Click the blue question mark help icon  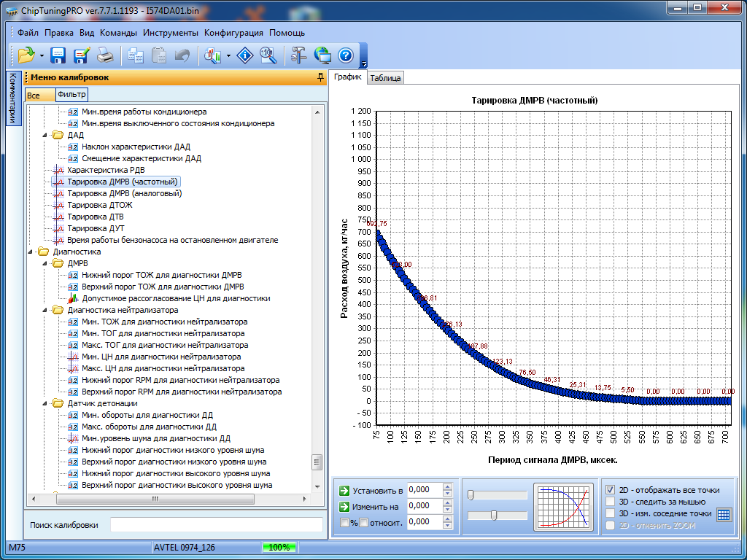pos(346,55)
